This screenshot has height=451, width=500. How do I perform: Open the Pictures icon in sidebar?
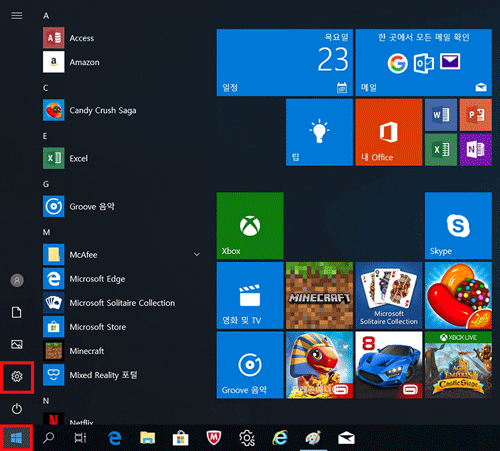coord(17,344)
